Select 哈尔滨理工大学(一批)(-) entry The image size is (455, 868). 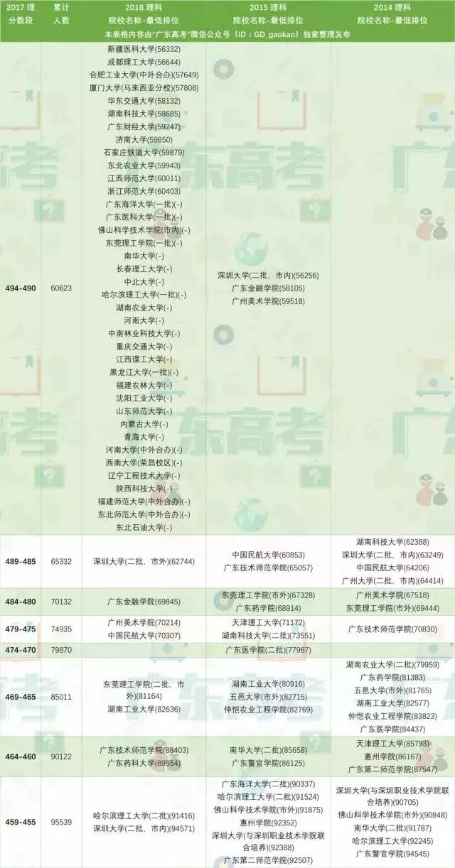click(x=144, y=295)
